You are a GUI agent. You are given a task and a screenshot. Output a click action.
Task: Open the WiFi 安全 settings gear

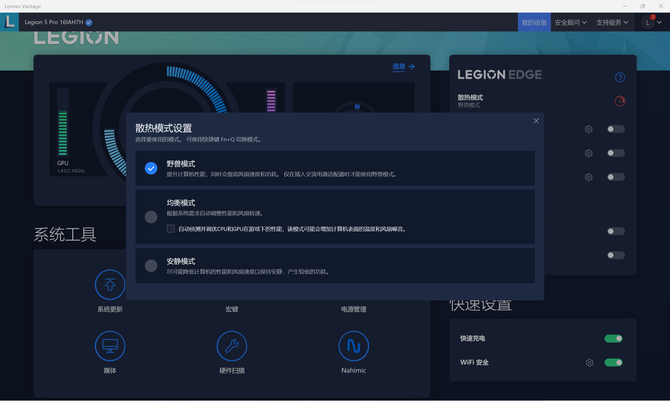589,363
